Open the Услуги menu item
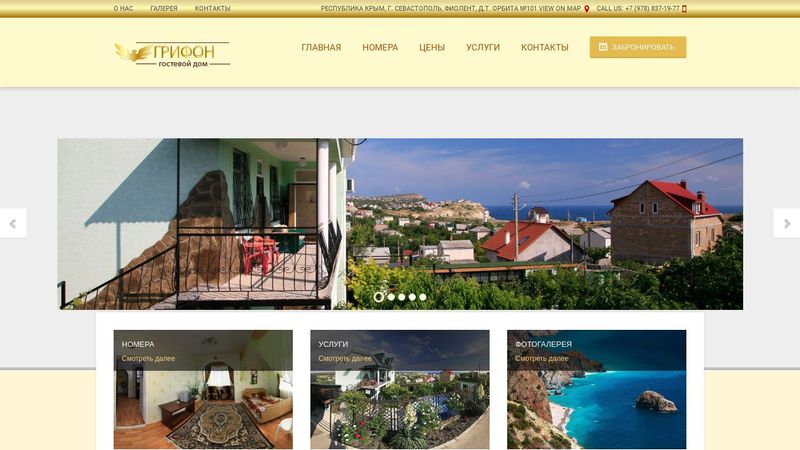The width and height of the screenshot is (800, 450). (x=483, y=47)
